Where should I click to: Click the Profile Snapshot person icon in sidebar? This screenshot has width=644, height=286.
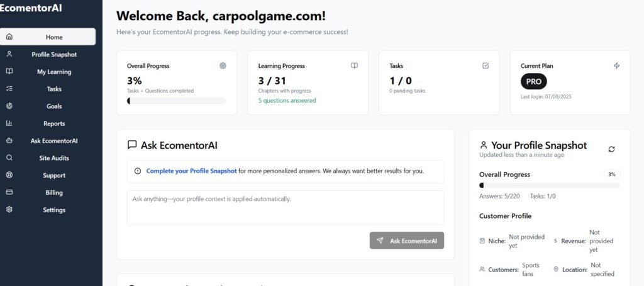click(9, 54)
